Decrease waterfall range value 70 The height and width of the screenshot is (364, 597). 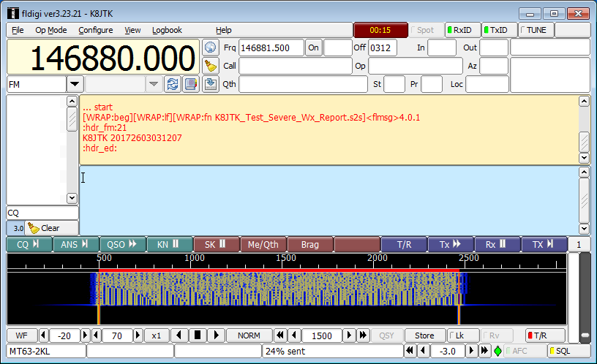(x=97, y=335)
